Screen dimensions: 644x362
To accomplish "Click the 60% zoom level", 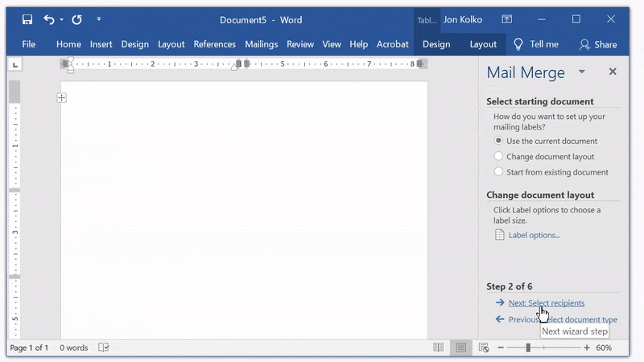I will 604,348.
